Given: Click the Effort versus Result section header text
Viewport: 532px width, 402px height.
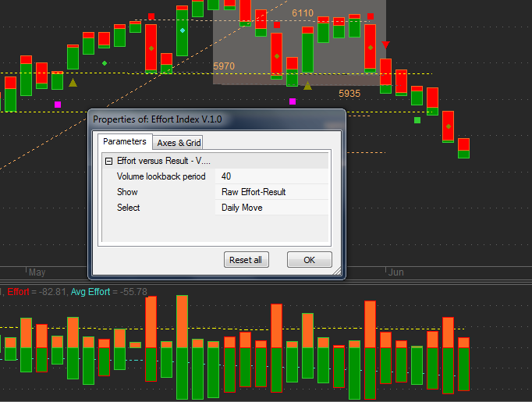Looking at the screenshot, I should click(x=164, y=161).
